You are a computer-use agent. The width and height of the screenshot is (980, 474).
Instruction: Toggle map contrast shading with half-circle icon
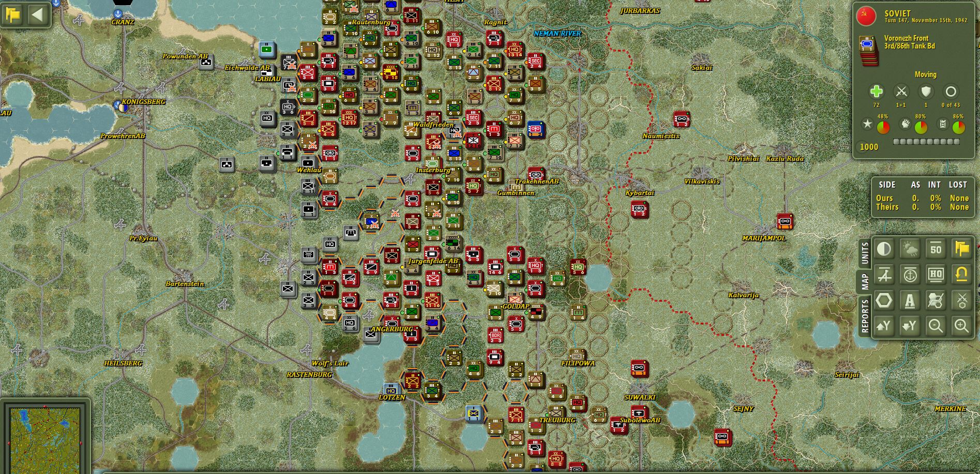[x=883, y=249]
